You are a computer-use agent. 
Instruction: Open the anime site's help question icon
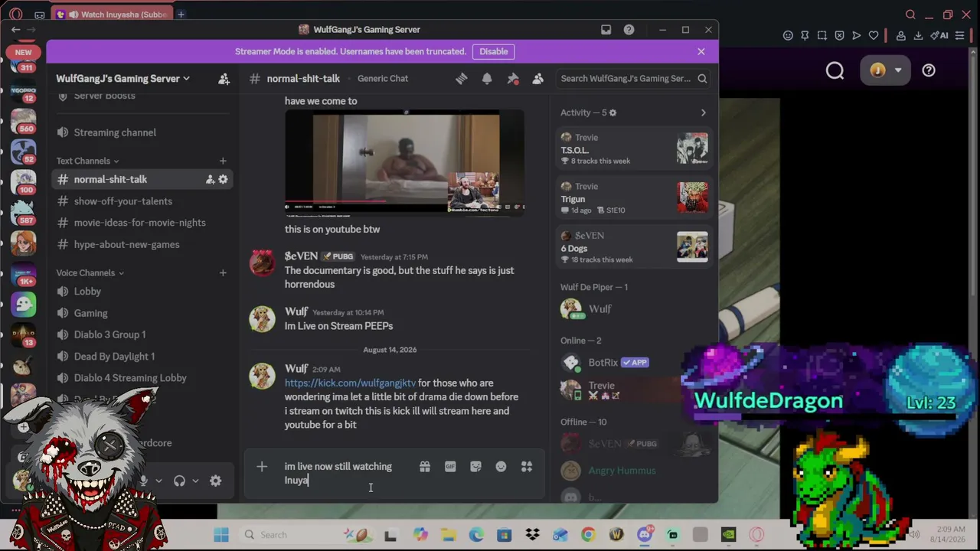(x=929, y=70)
